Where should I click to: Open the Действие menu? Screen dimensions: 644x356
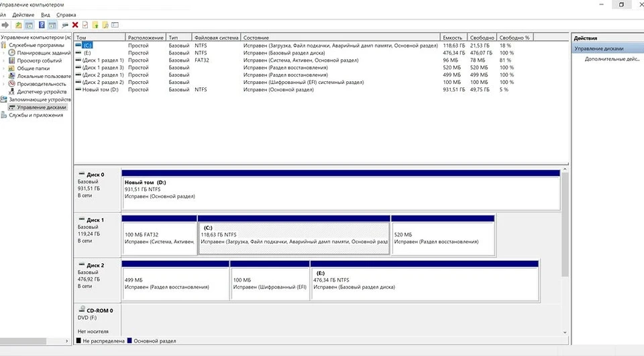click(23, 14)
